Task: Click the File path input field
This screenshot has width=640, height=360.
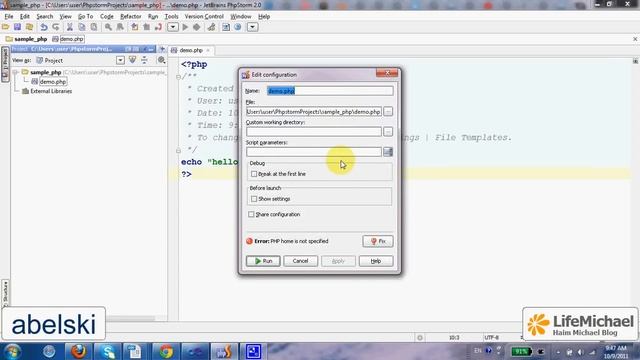Action: click(313, 111)
